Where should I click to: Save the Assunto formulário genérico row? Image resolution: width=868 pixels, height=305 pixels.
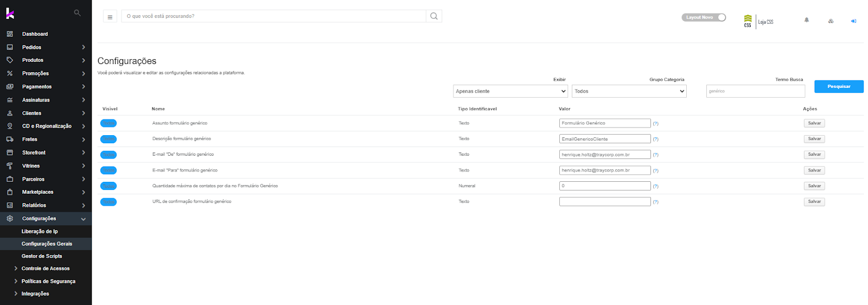click(x=814, y=123)
